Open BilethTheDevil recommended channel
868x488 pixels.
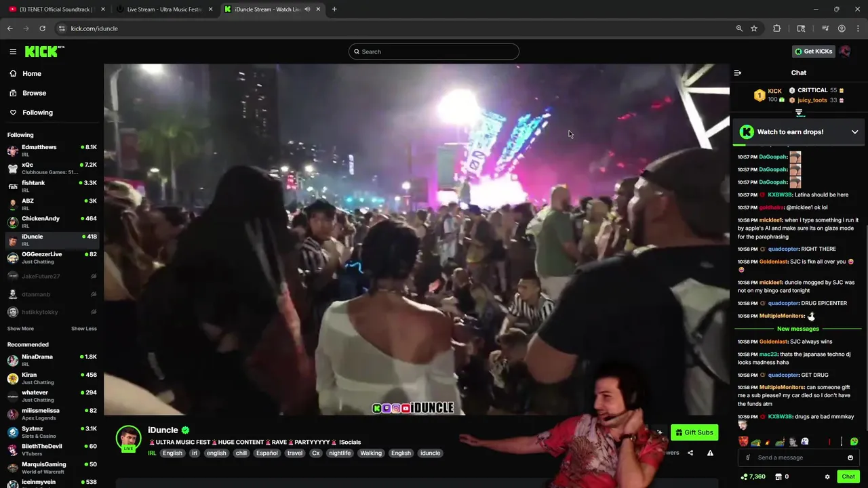pyautogui.click(x=52, y=450)
